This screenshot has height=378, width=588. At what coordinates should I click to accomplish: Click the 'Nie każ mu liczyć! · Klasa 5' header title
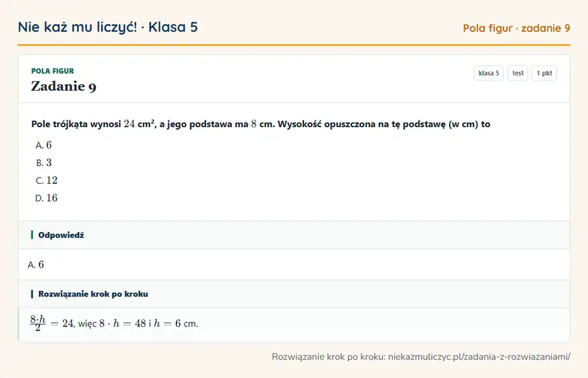[108, 27]
